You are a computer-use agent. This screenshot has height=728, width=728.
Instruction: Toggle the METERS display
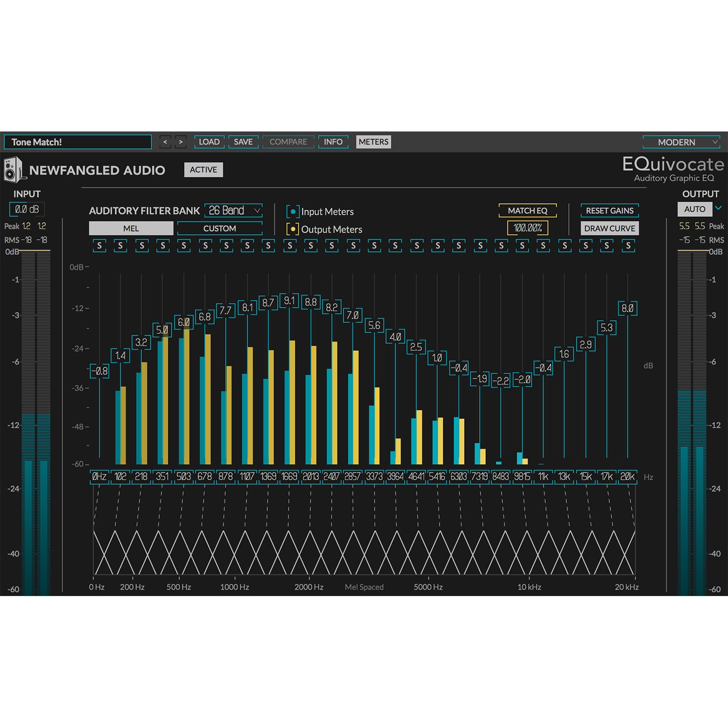373,142
